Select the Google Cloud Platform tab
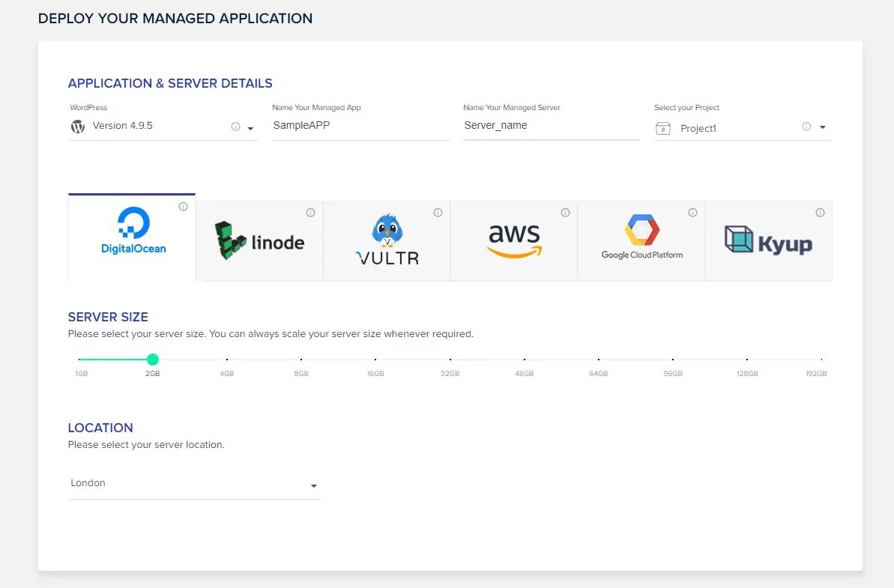 (x=641, y=241)
